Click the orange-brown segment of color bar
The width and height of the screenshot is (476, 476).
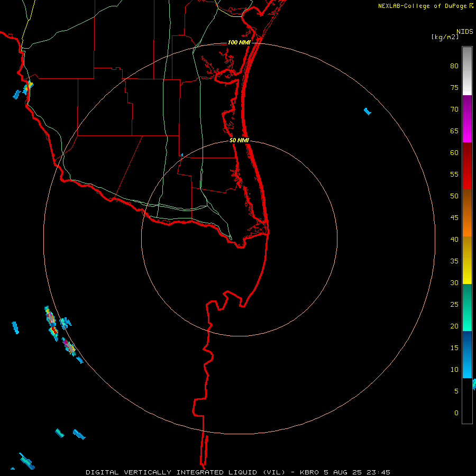point(467,213)
